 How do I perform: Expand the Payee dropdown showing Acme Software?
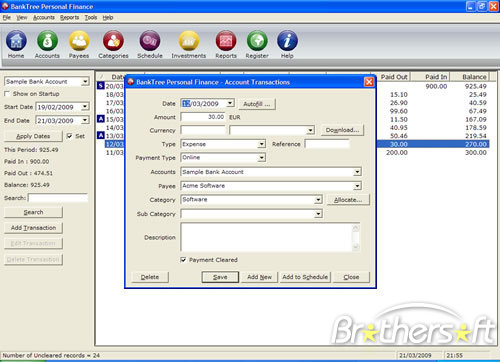click(357, 186)
